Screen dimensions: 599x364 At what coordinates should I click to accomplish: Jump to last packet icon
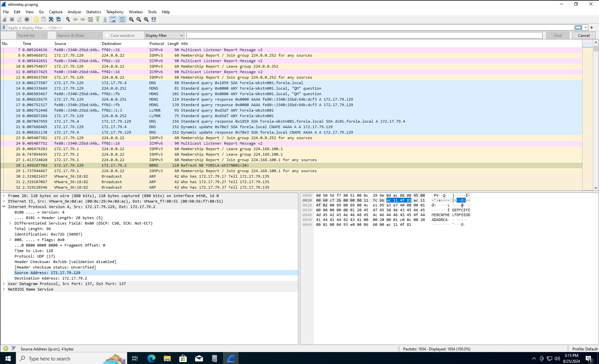(105, 19)
